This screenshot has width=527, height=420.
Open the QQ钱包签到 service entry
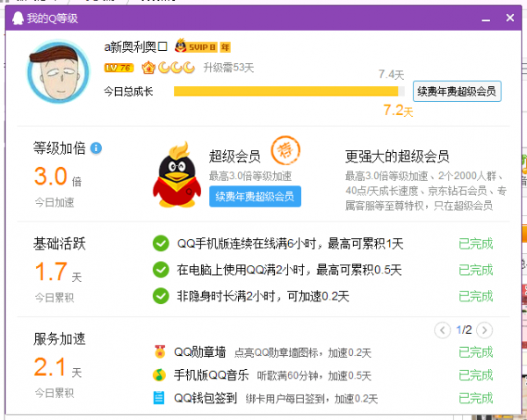(206, 398)
